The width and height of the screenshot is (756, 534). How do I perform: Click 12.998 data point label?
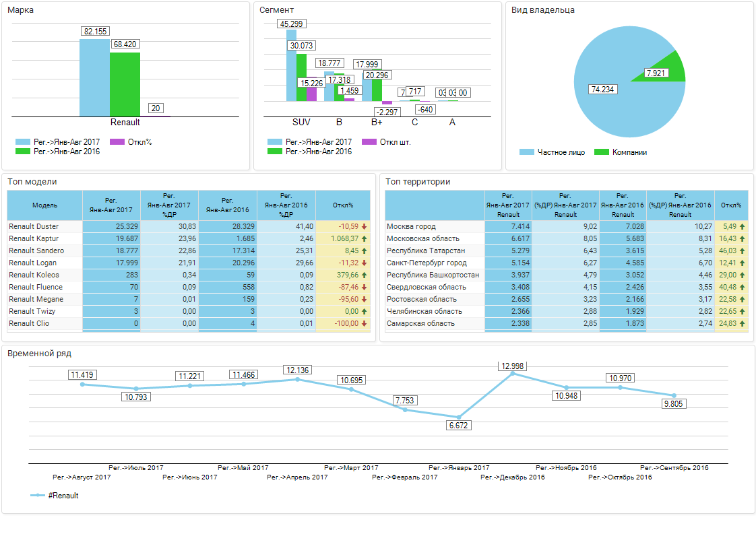(512, 366)
